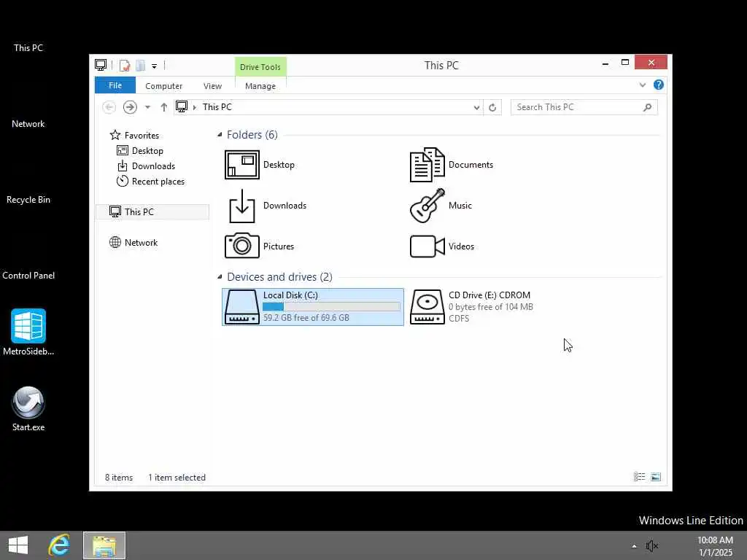747x560 pixels.
Task: Collapse the Devices and drives (2) group
Action: click(x=220, y=276)
